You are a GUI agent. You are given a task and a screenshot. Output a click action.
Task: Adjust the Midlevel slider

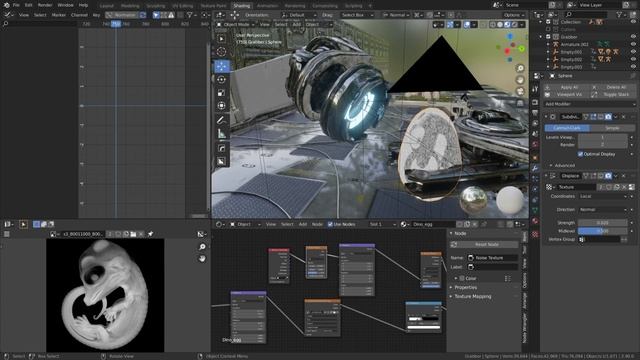[602, 231]
